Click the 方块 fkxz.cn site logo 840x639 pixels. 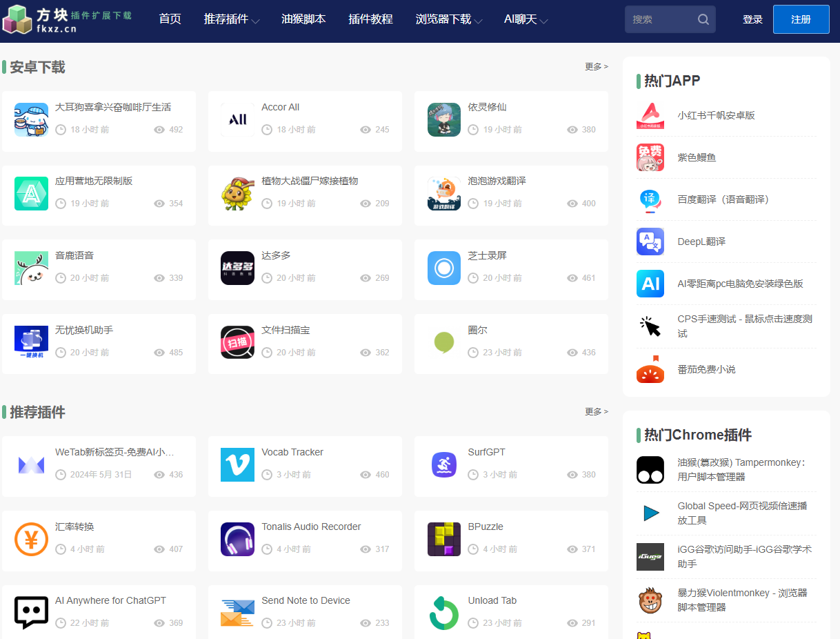67,19
